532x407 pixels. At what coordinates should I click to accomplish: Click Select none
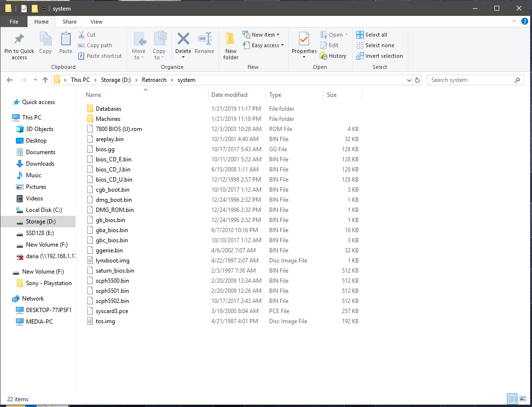376,45
